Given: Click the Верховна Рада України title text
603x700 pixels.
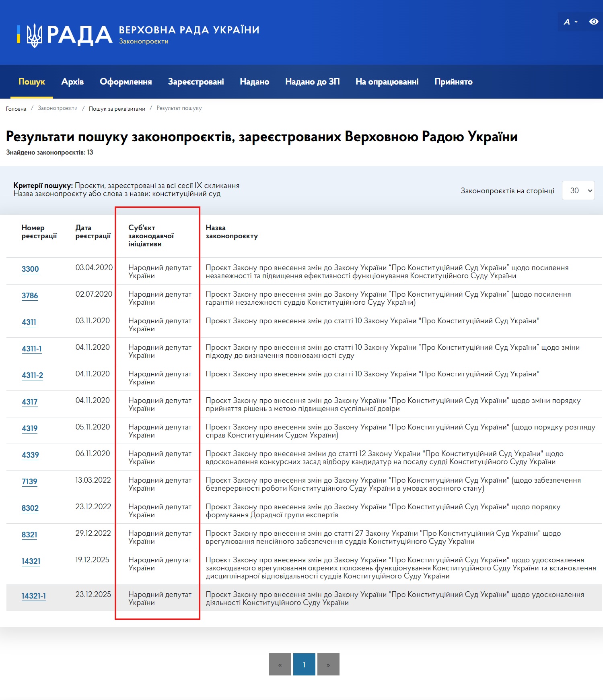Looking at the screenshot, I should click(189, 30).
